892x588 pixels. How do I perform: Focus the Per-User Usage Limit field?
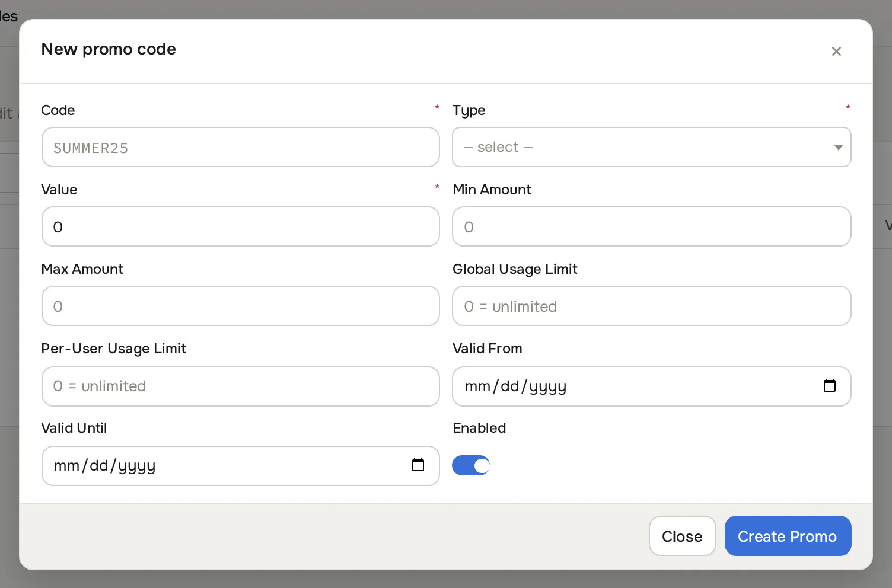[241, 386]
